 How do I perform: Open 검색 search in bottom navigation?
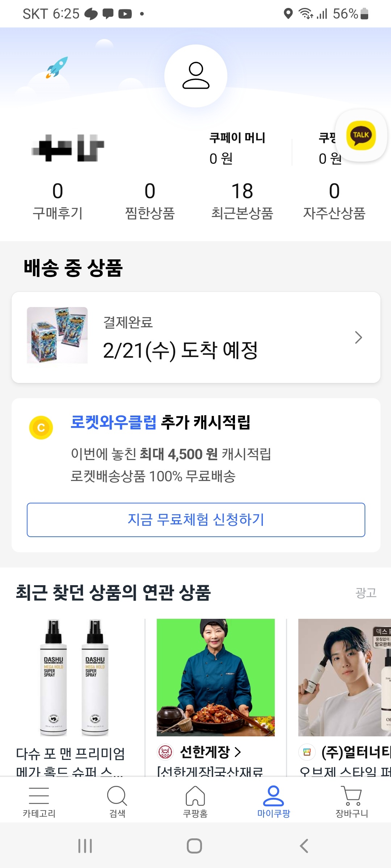coord(117,801)
